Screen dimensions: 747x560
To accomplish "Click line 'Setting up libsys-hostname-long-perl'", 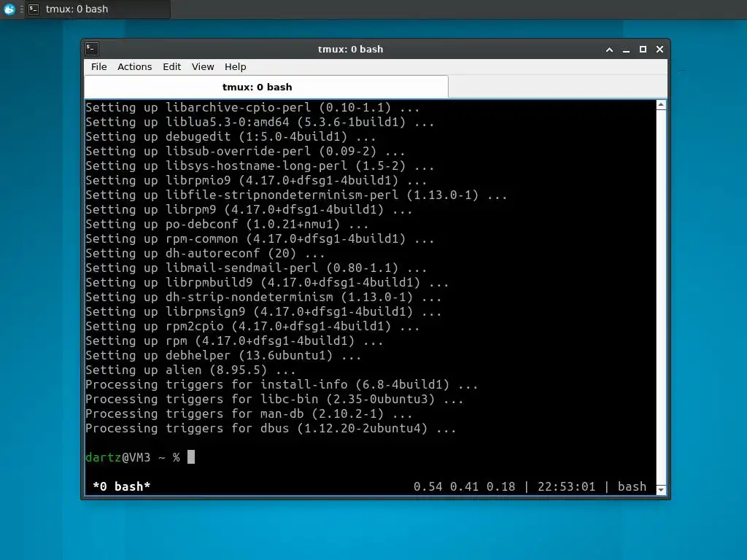I will pyautogui.click(x=260, y=166).
